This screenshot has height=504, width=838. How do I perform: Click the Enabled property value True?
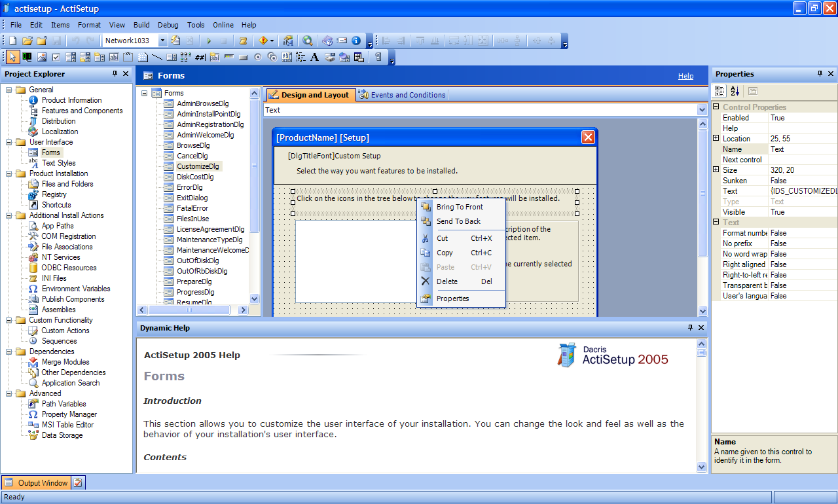(x=803, y=118)
